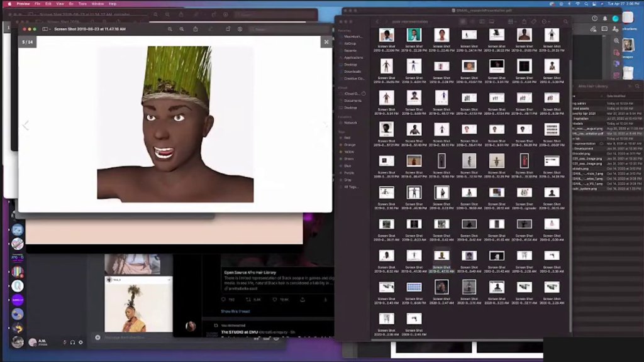Viewport: 644px width, 362px height.
Task: Select Downloads in Finder sidebar
Action: click(x=352, y=72)
